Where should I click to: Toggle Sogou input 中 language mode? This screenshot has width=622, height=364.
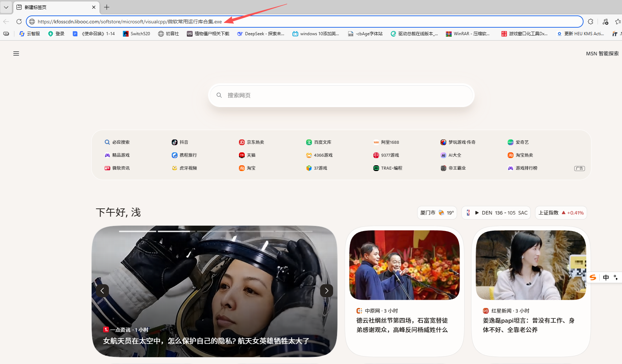[606, 277]
